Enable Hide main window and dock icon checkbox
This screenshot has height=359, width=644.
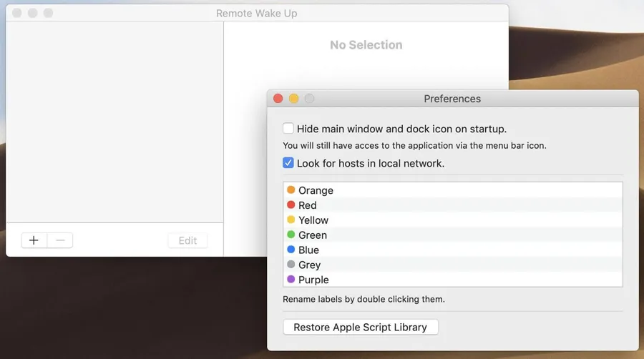(x=288, y=129)
